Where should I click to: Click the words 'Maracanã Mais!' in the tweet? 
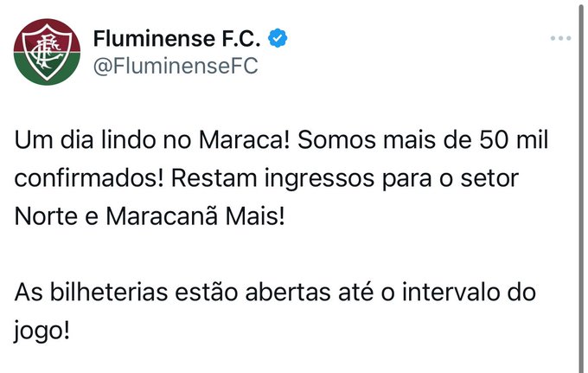[x=195, y=216]
